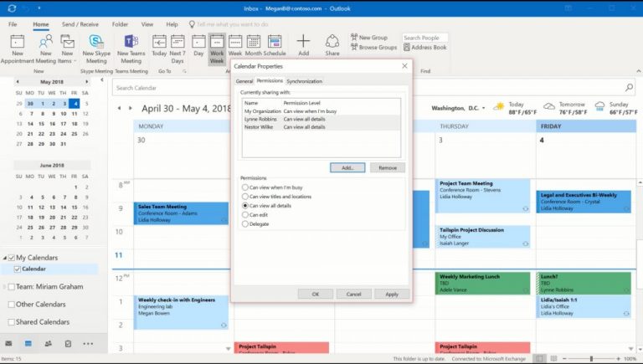The height and width of the screenshot is (364, 643).
Task: Check the Shared Calendars box
Action: (x=12, y=322)
